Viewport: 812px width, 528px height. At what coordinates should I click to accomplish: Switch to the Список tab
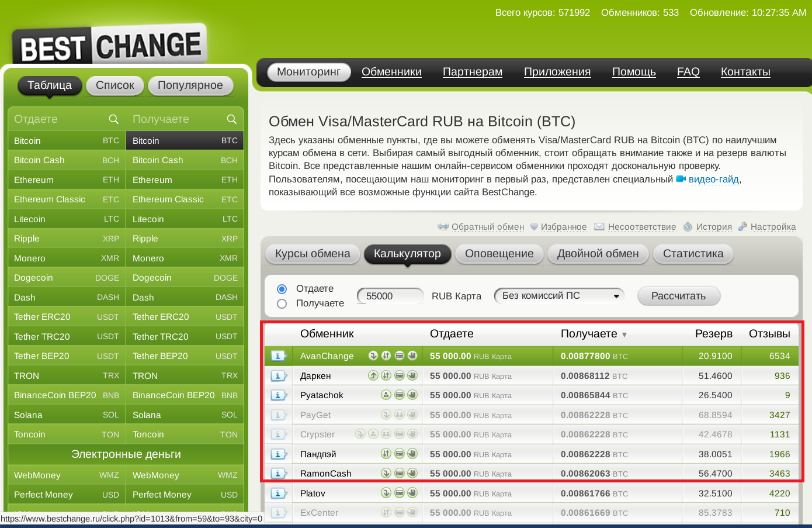pyautogui.click(x=115, y=85)
